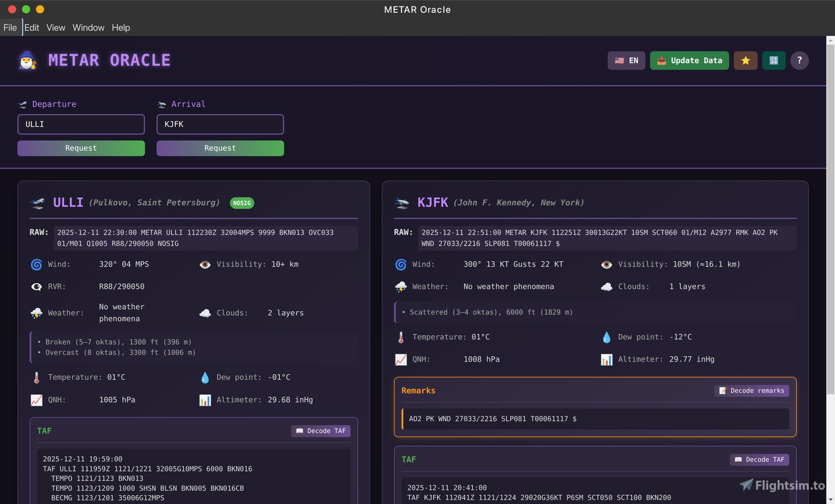Click the vertical page scrollbar
The height and width of the screenshot is (504, 835).
[x=830, y=215]
